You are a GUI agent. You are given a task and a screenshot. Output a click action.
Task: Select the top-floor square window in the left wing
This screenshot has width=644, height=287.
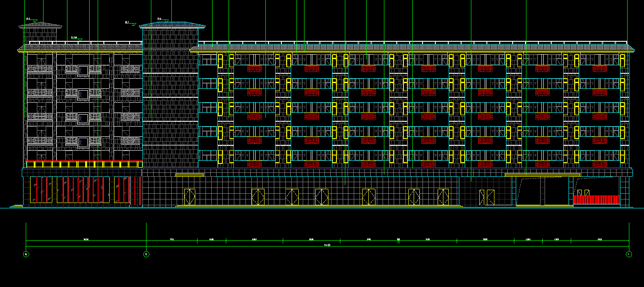(83, 70)
